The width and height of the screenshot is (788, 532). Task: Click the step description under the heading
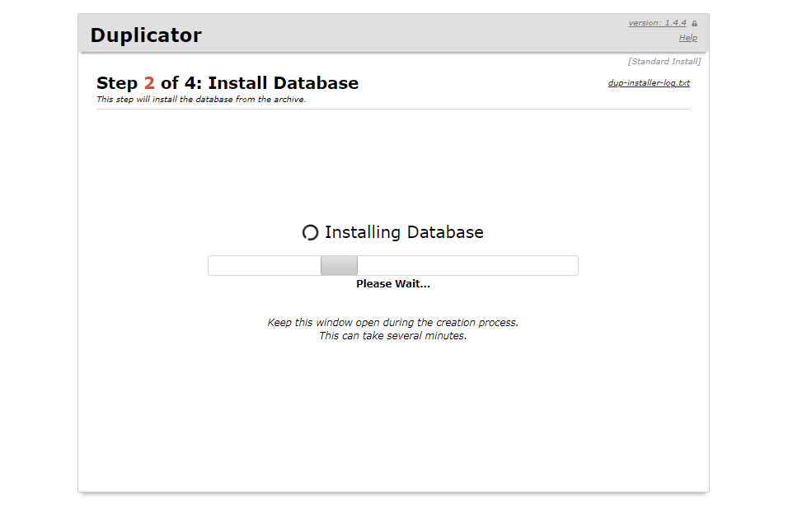click(x=201, y=100)
